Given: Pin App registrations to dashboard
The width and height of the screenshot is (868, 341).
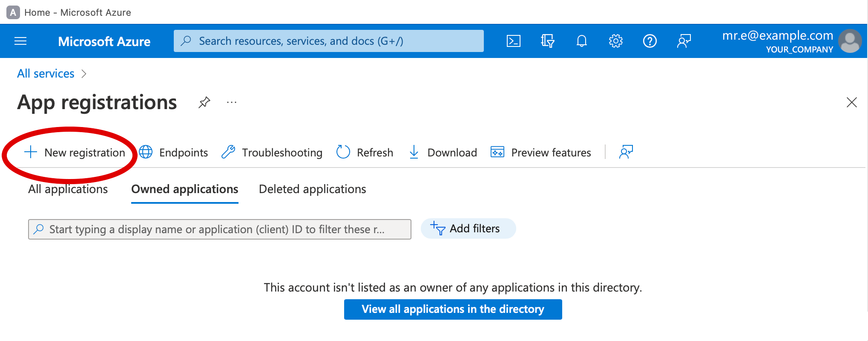Looking at the screenshot, I should (204, 102).
